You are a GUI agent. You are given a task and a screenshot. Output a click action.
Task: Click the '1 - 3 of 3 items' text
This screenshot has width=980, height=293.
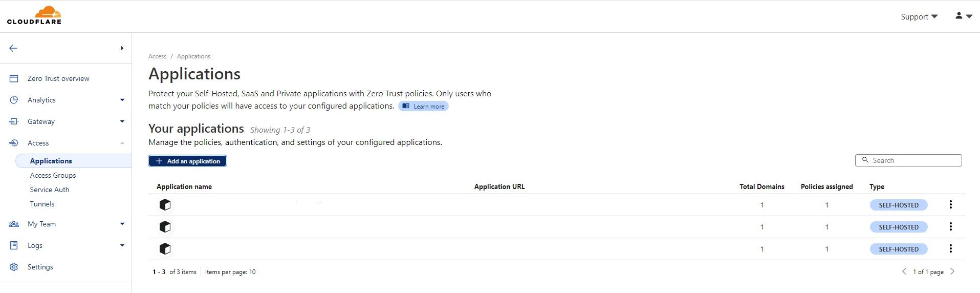[175, 272]
